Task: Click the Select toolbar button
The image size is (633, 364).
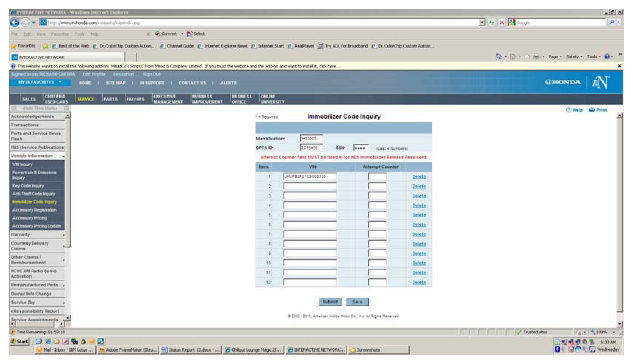Action: click(196, 34)
